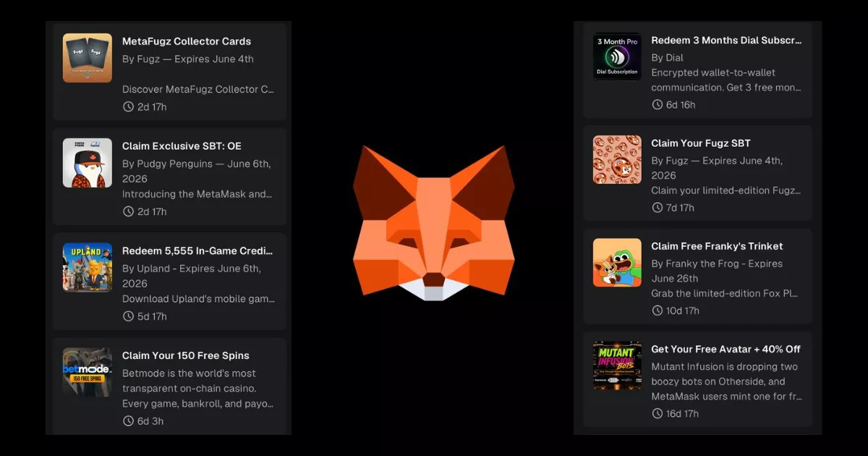Open Claim Your Fugz SBT title
This screenshot has width=868, height=456.
click(x=701, y=143)
